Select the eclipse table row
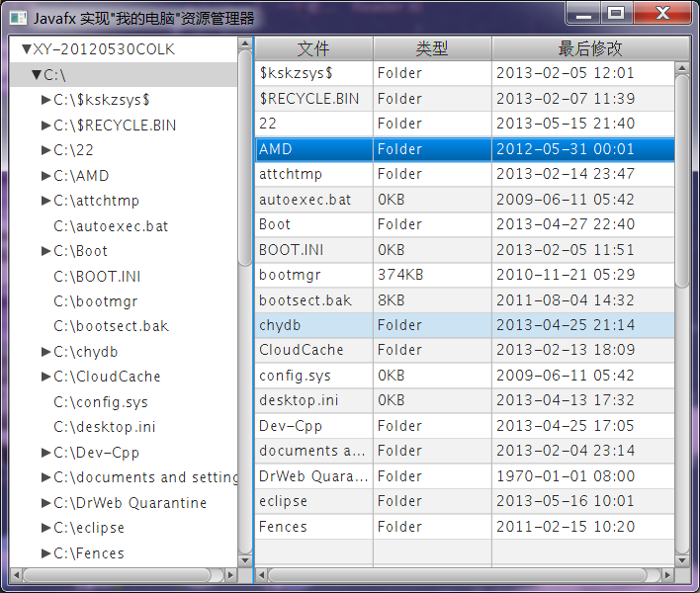The image size is (700, 593). tap(465, 501)
